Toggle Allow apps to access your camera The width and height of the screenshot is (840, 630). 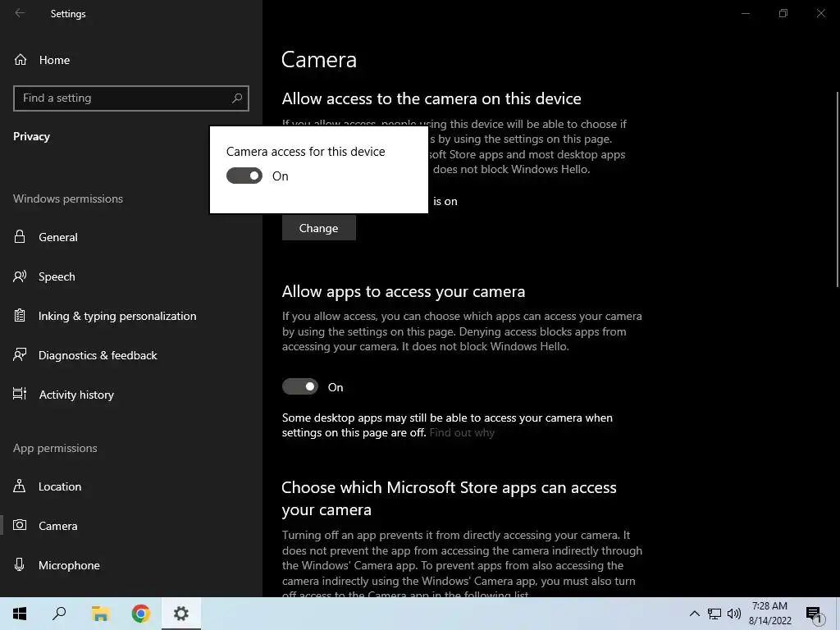point(300,386)
